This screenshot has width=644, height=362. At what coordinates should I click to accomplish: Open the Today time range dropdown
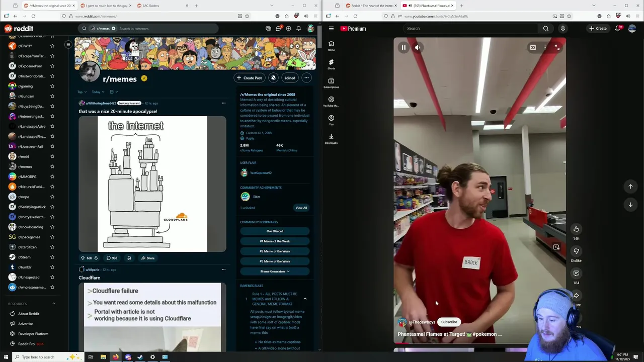click(98, 92)
